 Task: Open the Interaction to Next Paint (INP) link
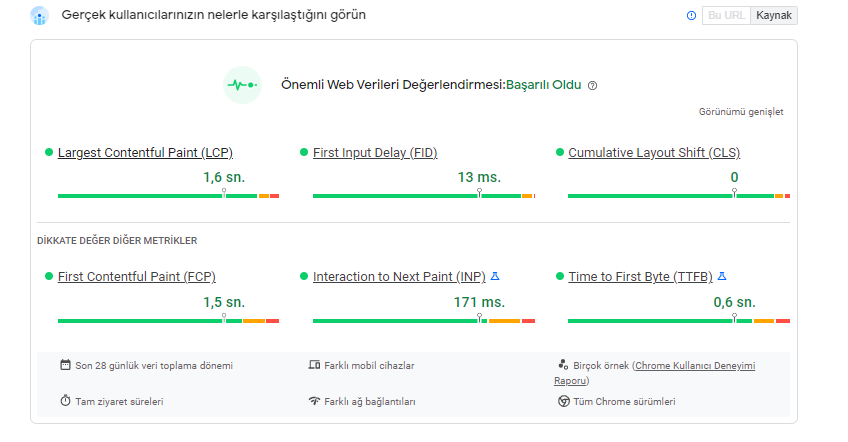pyautogui.click(x=399, y=276)
